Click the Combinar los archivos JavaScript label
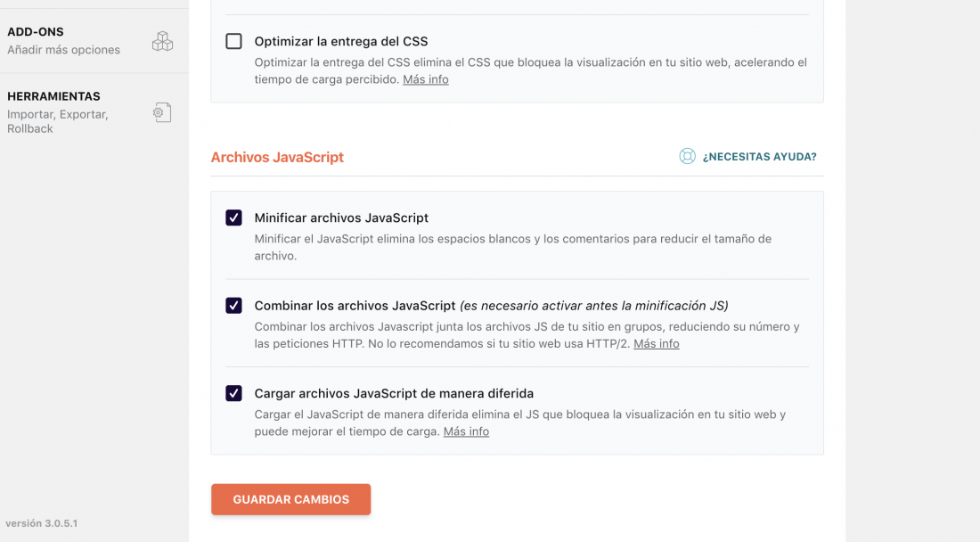 [x=355, y=306]
